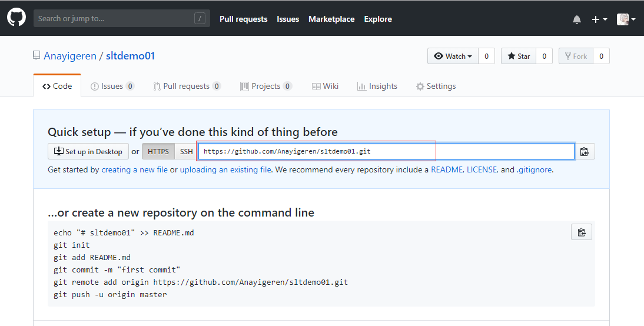Open the Anayigeren owner link
The image size is (644, 326).
pos(70,56)
